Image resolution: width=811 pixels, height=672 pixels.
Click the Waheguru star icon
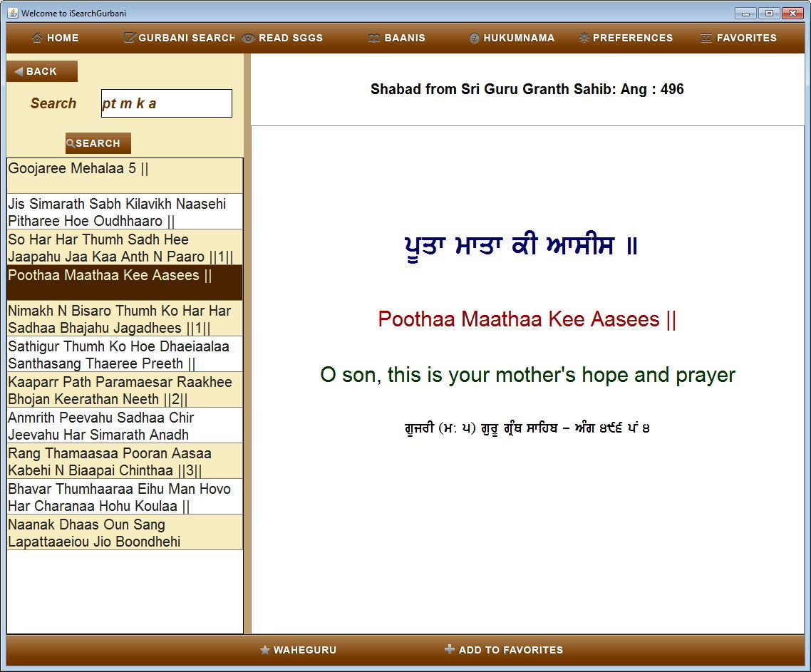pyautogui.click(x=265, y=650)
